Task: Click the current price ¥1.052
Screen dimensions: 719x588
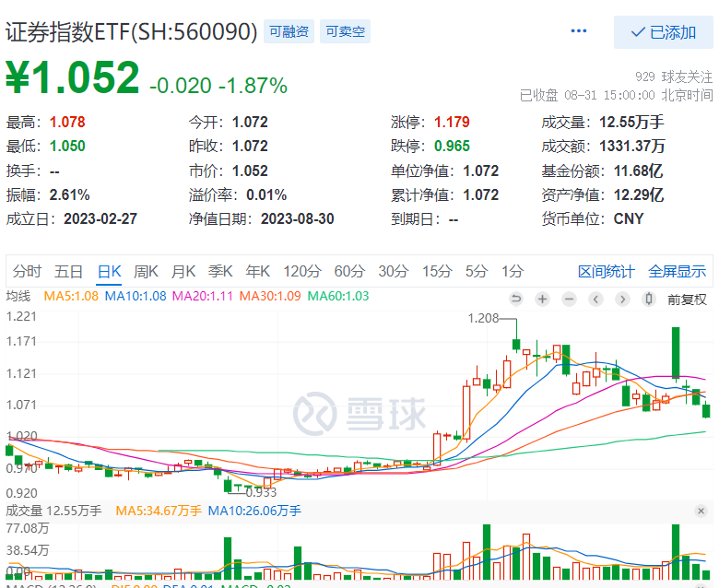Action: pos(73,77)
